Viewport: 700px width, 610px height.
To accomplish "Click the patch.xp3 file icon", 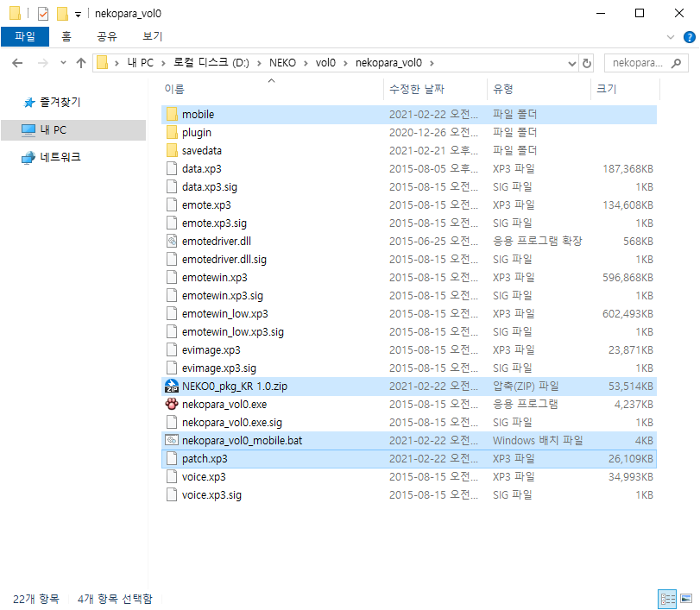I will point(172,459).
